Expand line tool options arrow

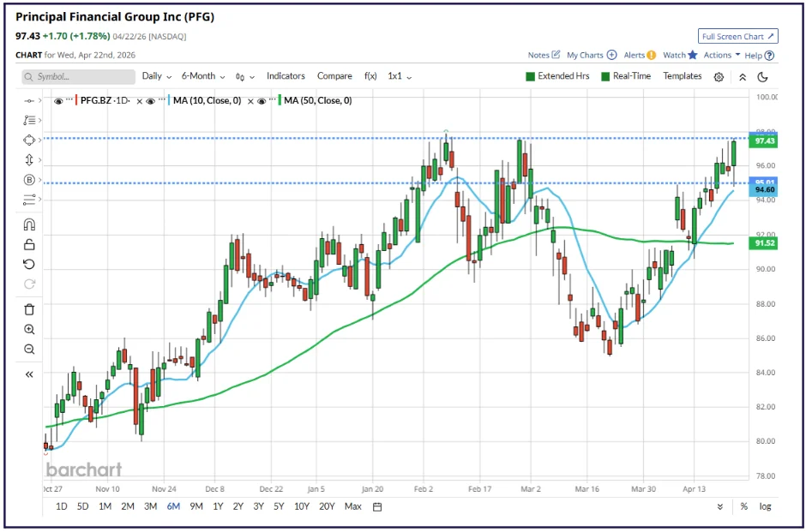coord(40,101)
